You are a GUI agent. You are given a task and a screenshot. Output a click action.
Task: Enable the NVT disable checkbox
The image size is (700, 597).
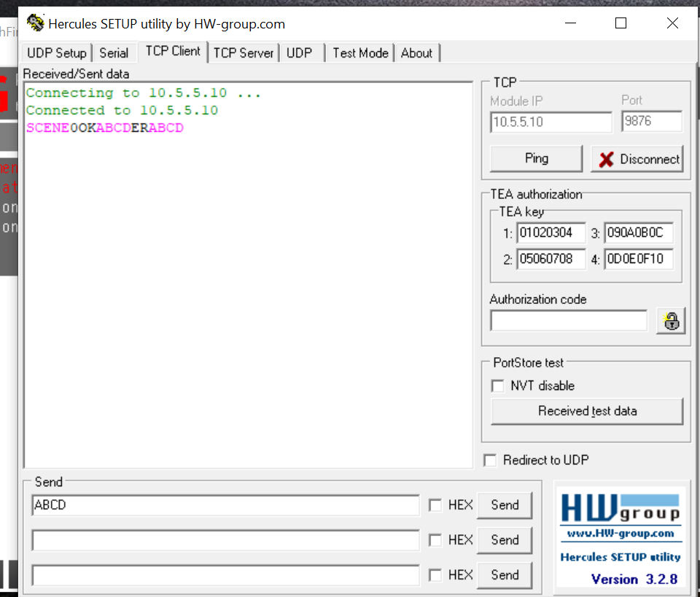pos(497,386)
